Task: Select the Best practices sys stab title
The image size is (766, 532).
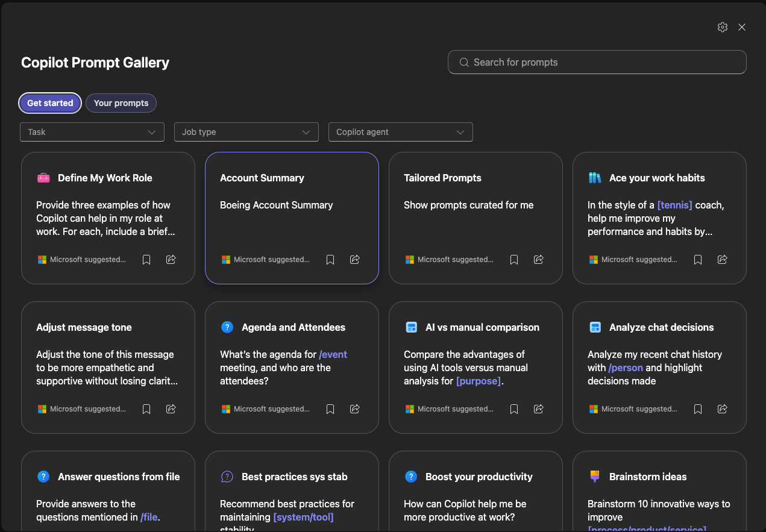Action: (295, 477)
